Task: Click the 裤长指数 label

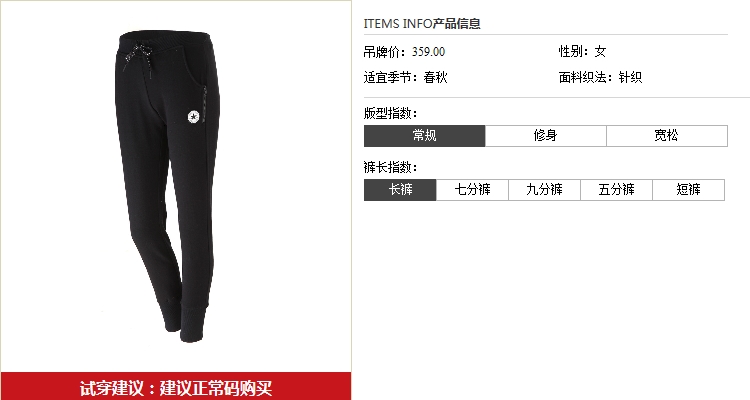Action: [x=390, y=167]
